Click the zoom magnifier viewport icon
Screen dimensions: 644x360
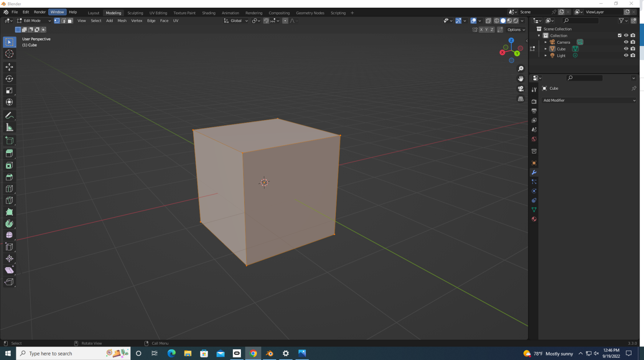(521, 69)
